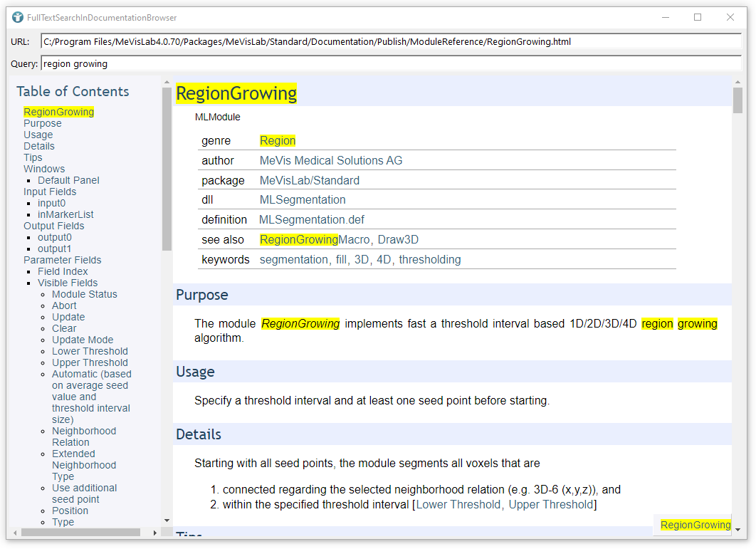Image resolution: width=756 pixels, height=549 pixels.
Task: Click scroll-down arrow of contents panel
Action: tap(167, 521)
